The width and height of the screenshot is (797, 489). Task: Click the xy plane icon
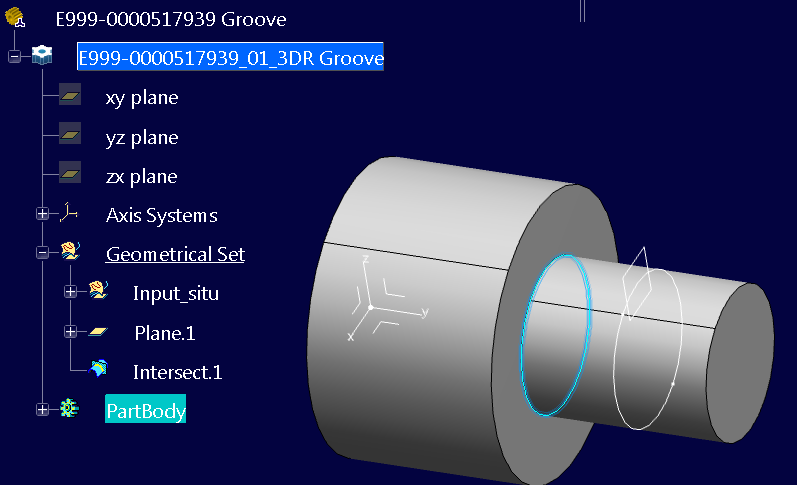coord(70,95)
